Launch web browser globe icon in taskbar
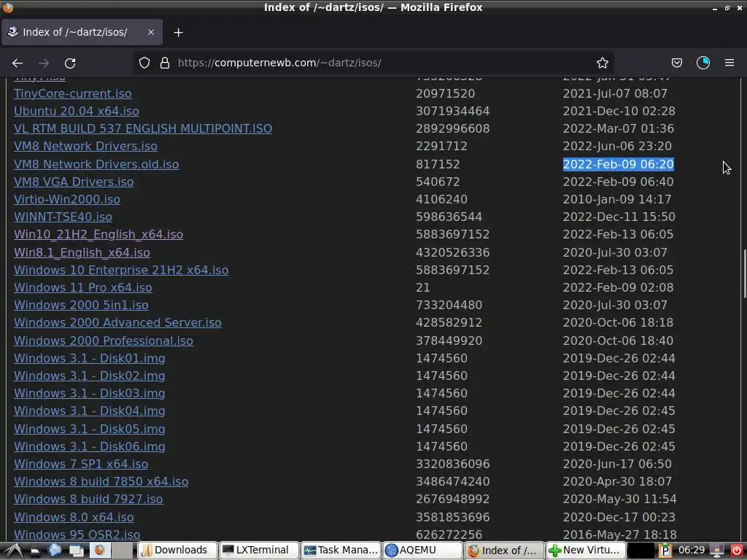The image size is (747, 560). pyautogui.click(x=54, y=550)
